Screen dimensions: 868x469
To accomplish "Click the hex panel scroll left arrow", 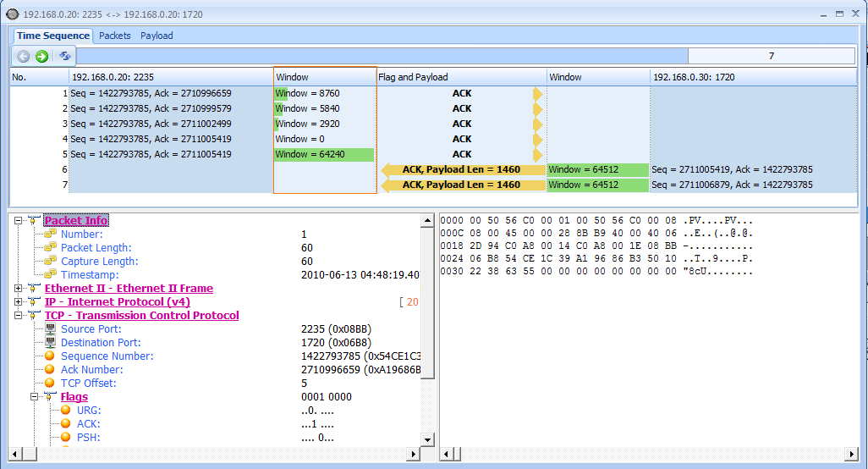I will coord(447,454).
